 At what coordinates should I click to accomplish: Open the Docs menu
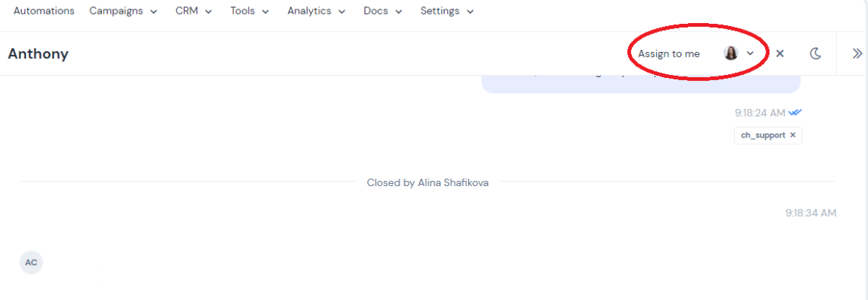pos(382,12)
